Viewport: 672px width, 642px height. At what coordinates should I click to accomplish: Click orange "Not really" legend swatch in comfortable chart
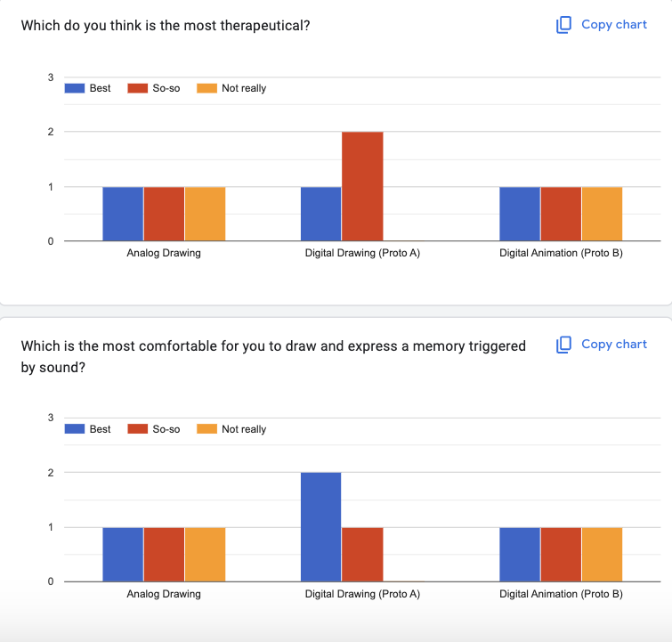click(206, 429)
